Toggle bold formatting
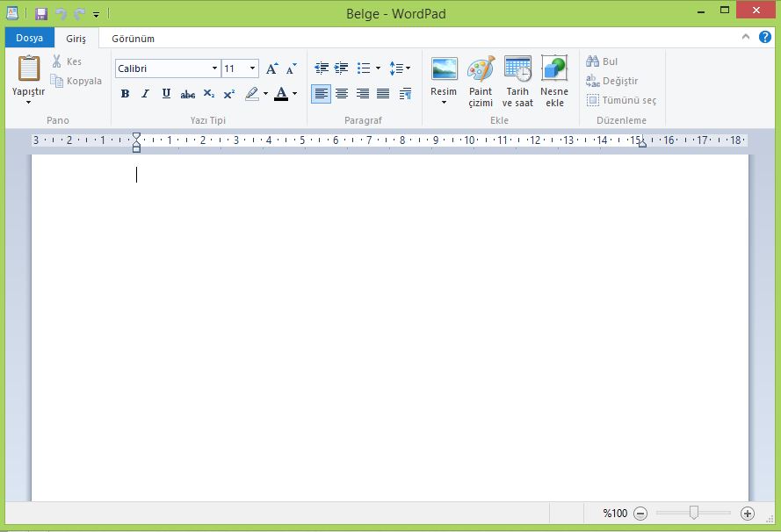 point(125,94)
